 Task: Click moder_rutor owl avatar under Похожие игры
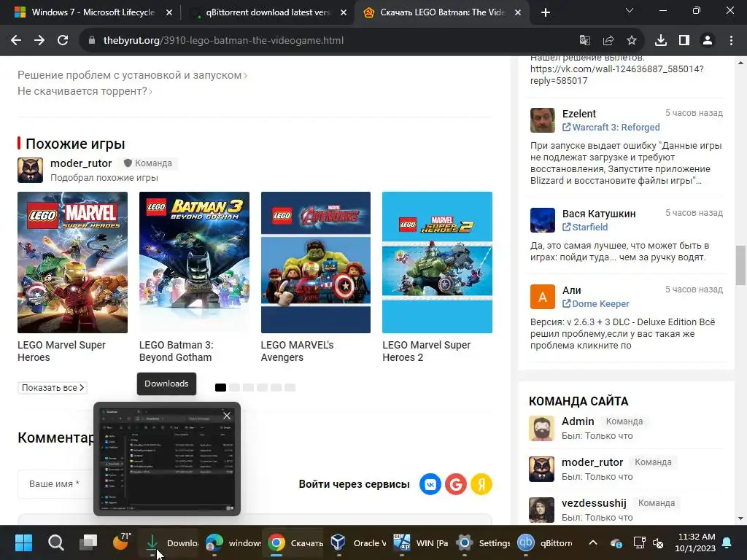[x=30, y=170]
